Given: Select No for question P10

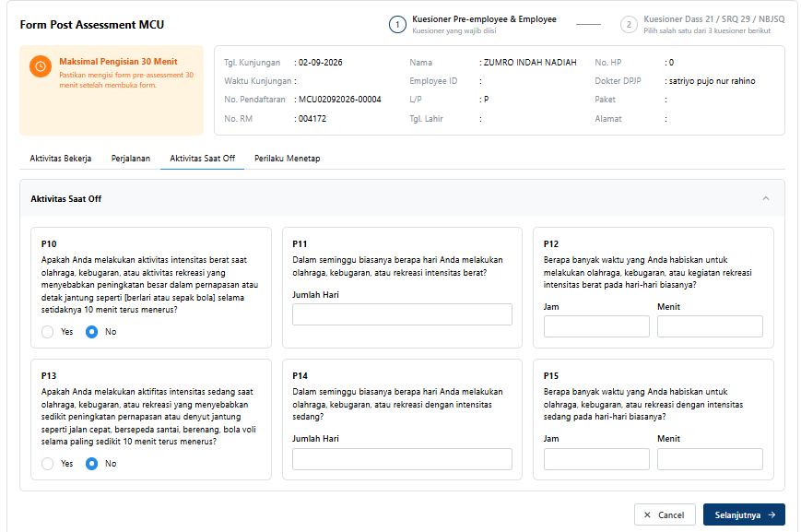Looking at the screenshot, I should click(x=91, y=332).
